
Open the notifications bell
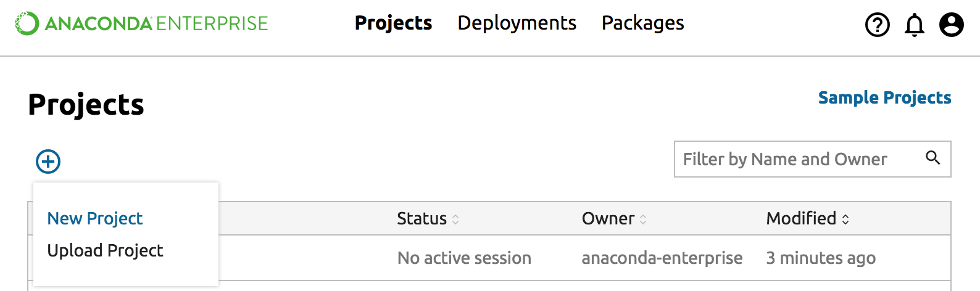click(x=914, y=25)
